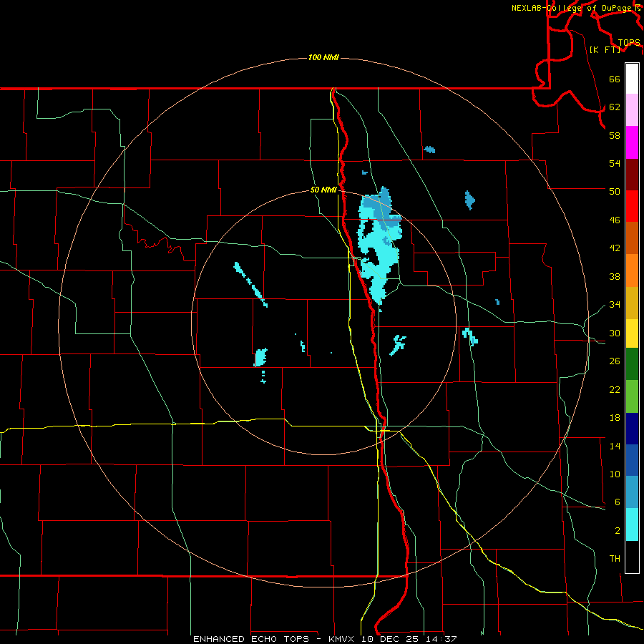The width and height of the screenshot is (644, 644).
Task: Click the cyan 6 kft legend swatch
Action: (632, 525)
